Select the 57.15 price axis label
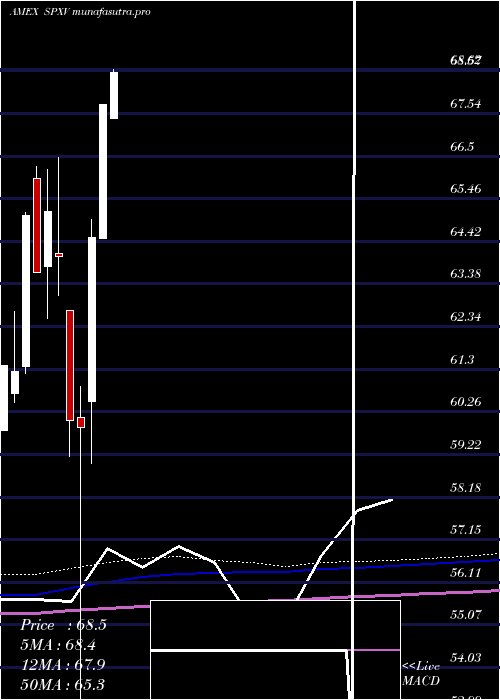500x700 pixels. click(466, 530)
